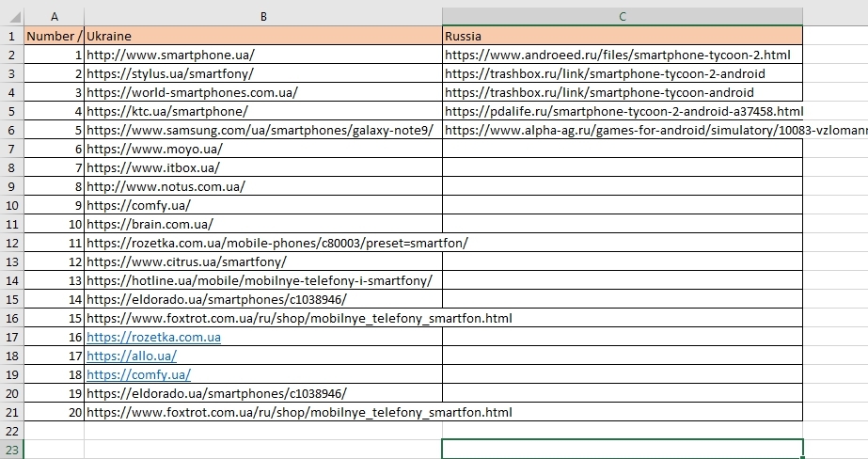The image size is (868, 459).
Task: Click the 'Russia' header cell
Action: 623,36
